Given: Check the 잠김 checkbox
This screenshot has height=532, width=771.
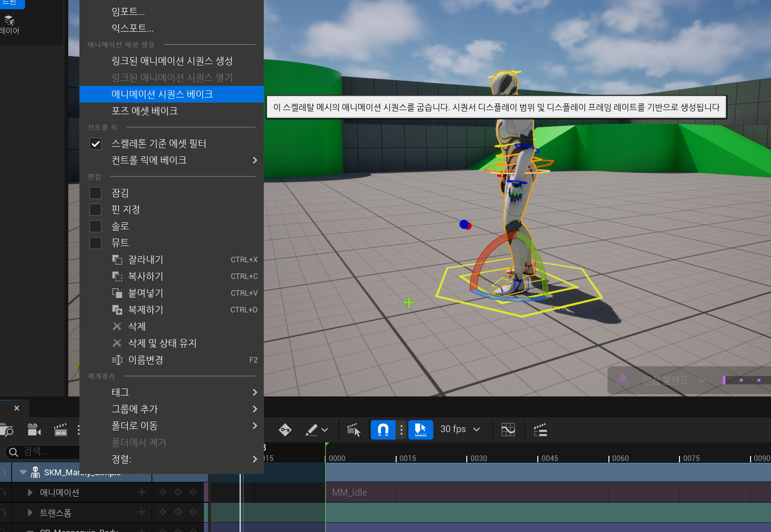Looking at the screenshot, I should point(95,193).
